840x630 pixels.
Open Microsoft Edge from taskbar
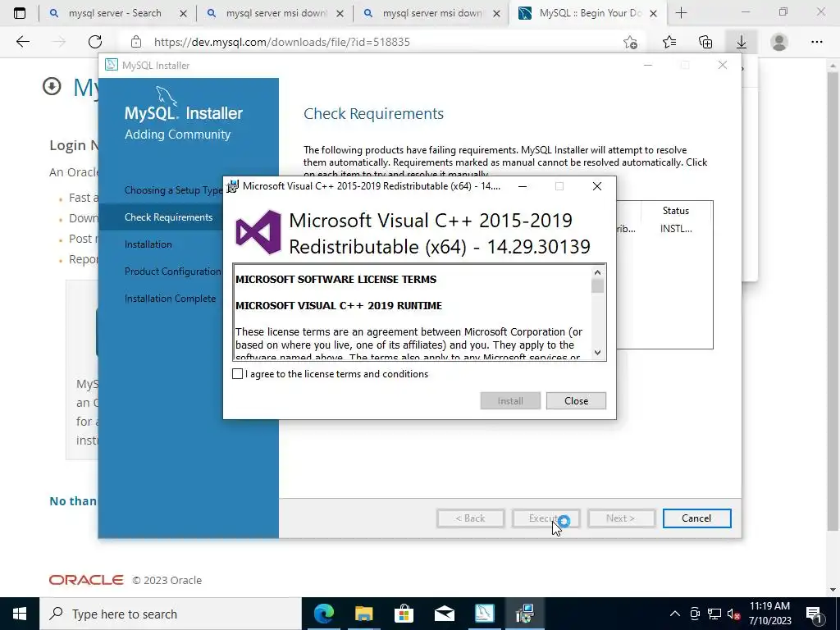323,614
